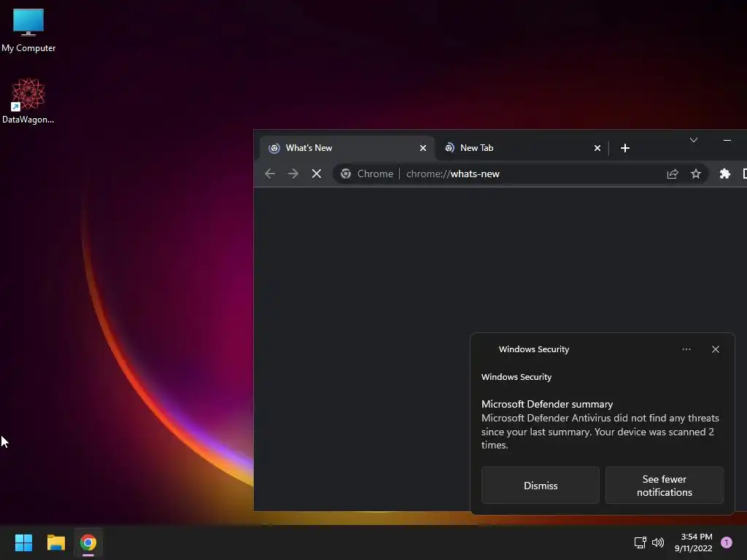Go back in Chrome
Viewport: 747px width, 560px height.
coord(270,174)
